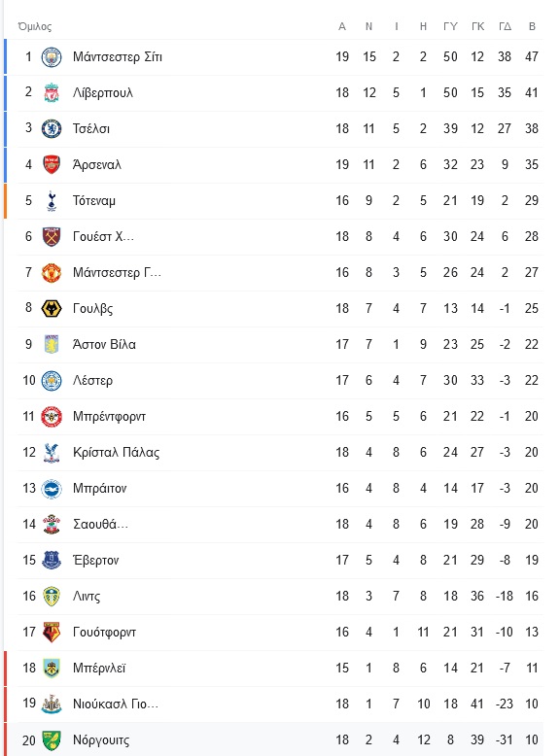Click the Leeds United crest
The width and height of the screenshot is (560, 756).
tap(52, 597)
